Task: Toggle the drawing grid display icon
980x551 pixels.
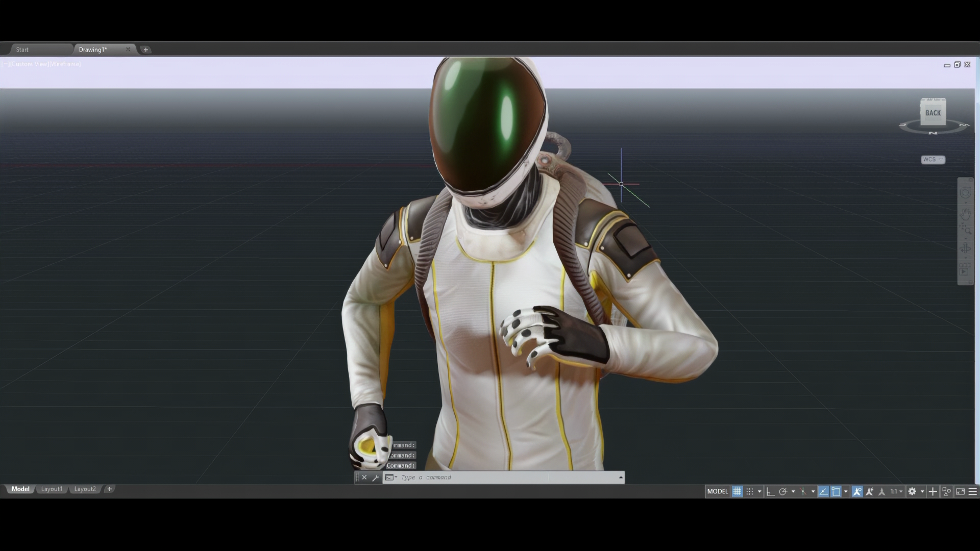Action: [737, 491]
